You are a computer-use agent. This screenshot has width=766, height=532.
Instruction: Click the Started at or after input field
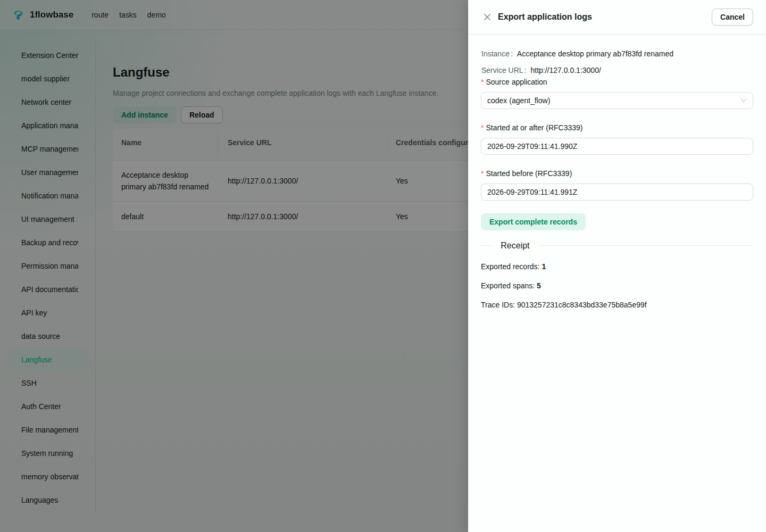point(617,146)
